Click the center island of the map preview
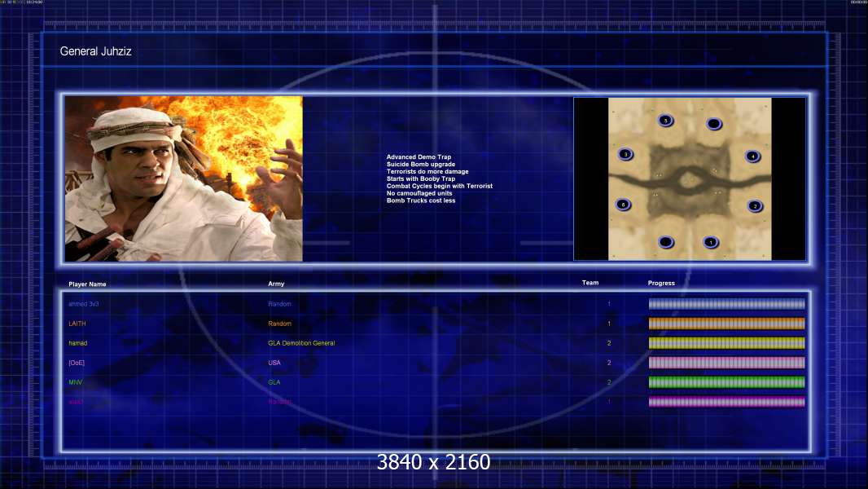Viewport: 868px width, 489px height. click(x=689, y=180)
